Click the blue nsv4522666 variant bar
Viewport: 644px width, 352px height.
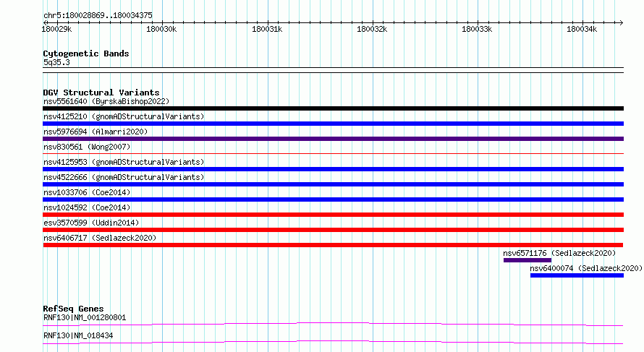pyautogui.click(x=333, y=184)
